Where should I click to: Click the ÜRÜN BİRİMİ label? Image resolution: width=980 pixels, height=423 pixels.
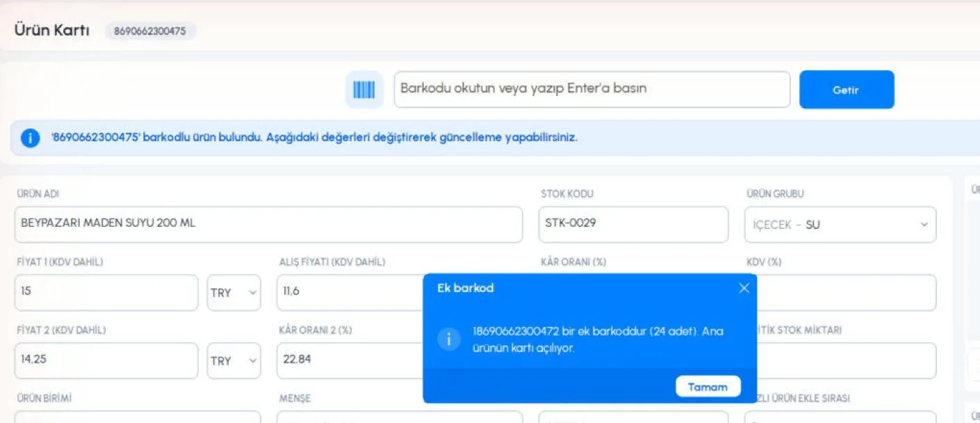click(x=44, y=399)
